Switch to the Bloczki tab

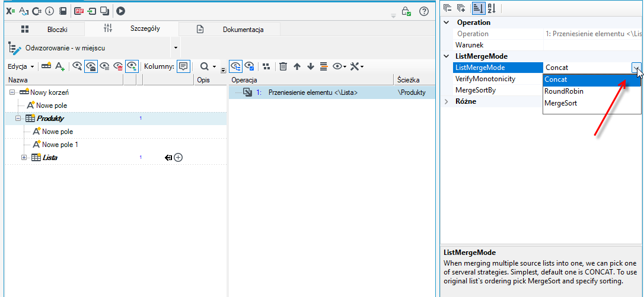[44, 29]
